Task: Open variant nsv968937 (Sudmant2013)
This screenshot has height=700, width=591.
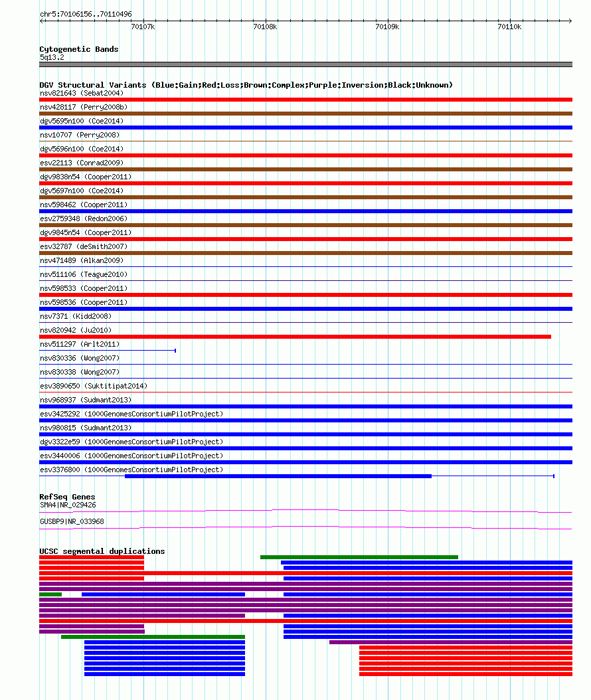Action: coord(86,400)
